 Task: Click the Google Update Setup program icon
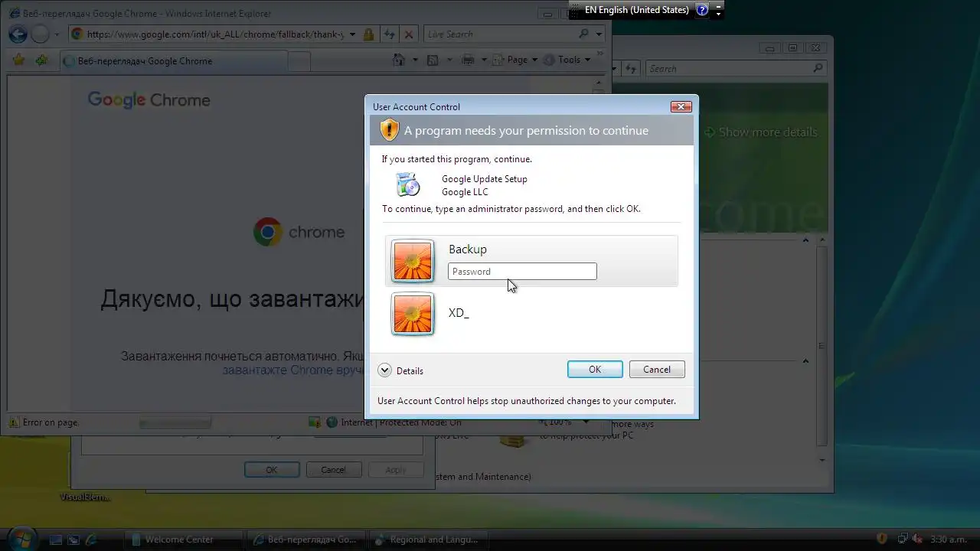point(408,184)
